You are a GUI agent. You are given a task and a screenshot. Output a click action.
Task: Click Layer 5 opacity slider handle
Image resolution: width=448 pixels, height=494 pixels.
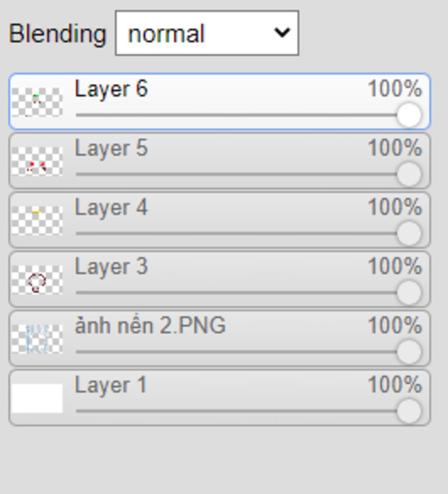[x=409, y=174]
